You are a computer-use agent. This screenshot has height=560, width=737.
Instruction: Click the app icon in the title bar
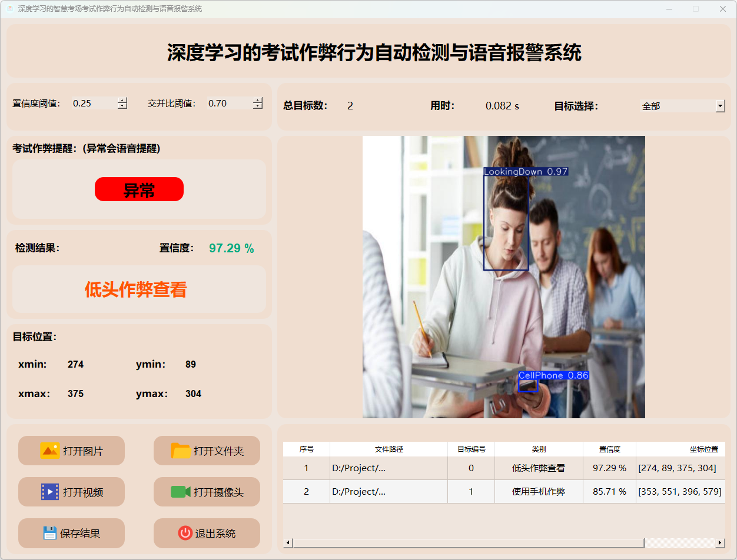pyautogui.click(x=10, y=9)
